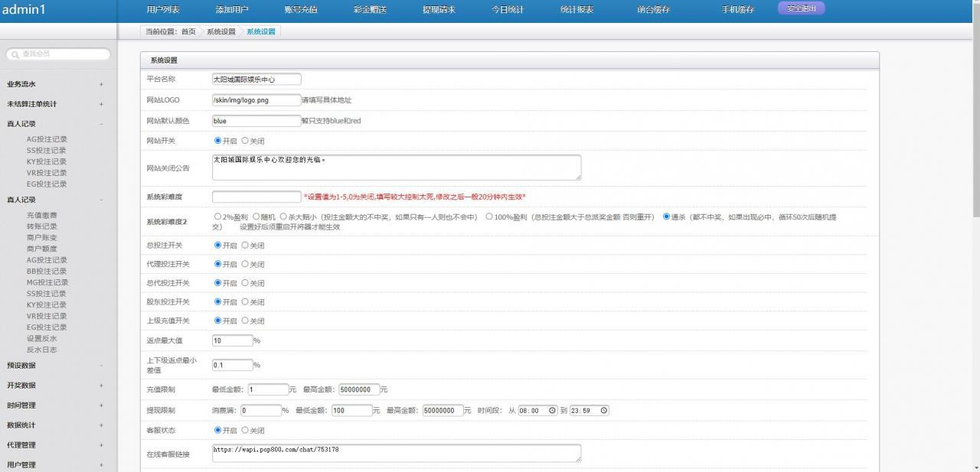
Task: Open AG投注记录 under first 真人记录
Action: (47, 139)
